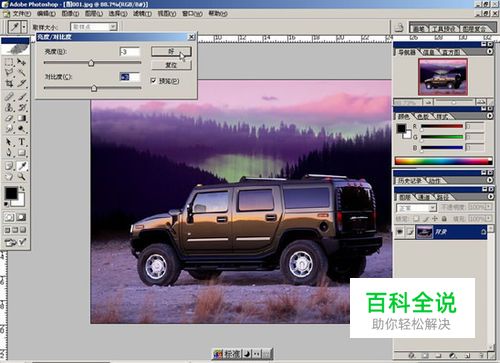Open the 取样大小 sample size dropdown

pyautogui.click(x=94, y=26)
